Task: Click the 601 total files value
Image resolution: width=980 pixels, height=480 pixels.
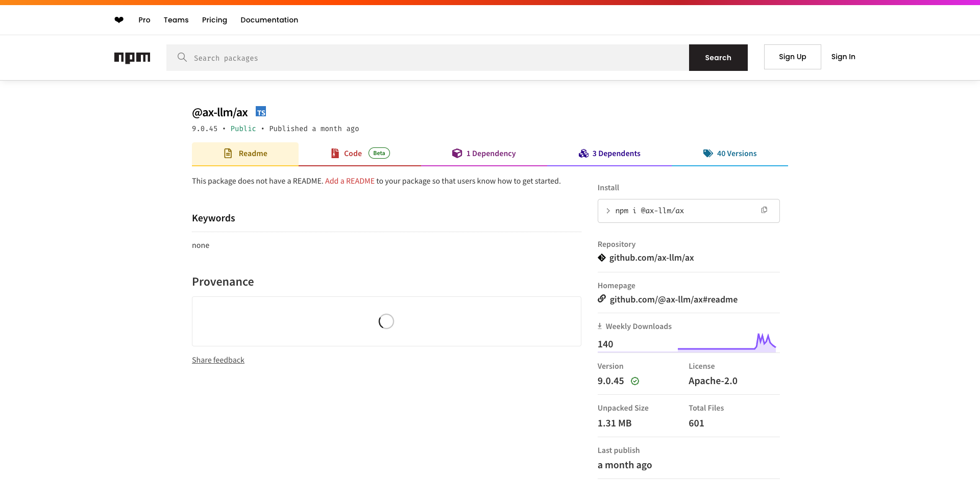Action: (696, 423)
